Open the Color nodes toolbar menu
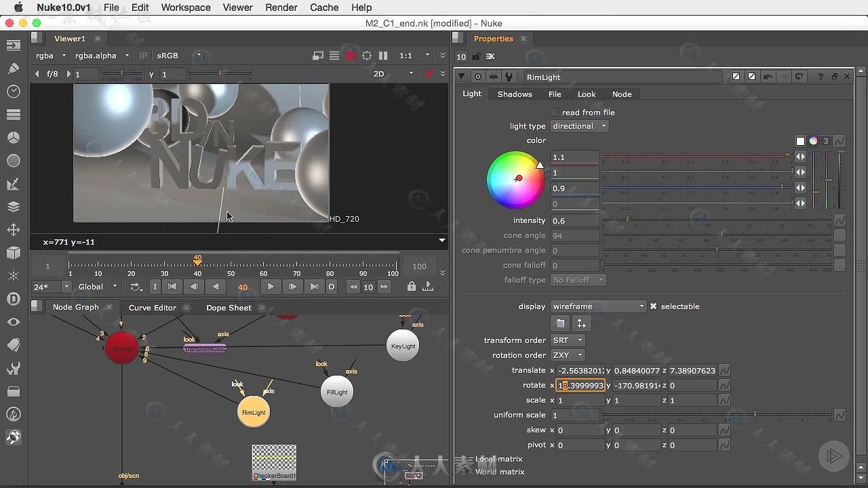The image size is (868, 488). (14, 138)
